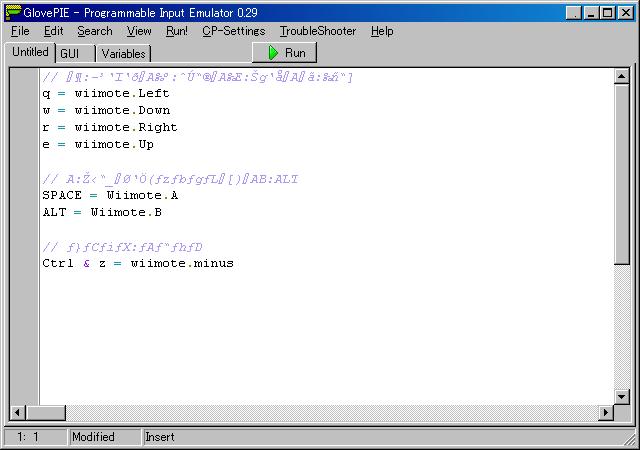
Task: Click the horizontal scrollbar thumb
Action: (x=45, y=412)
